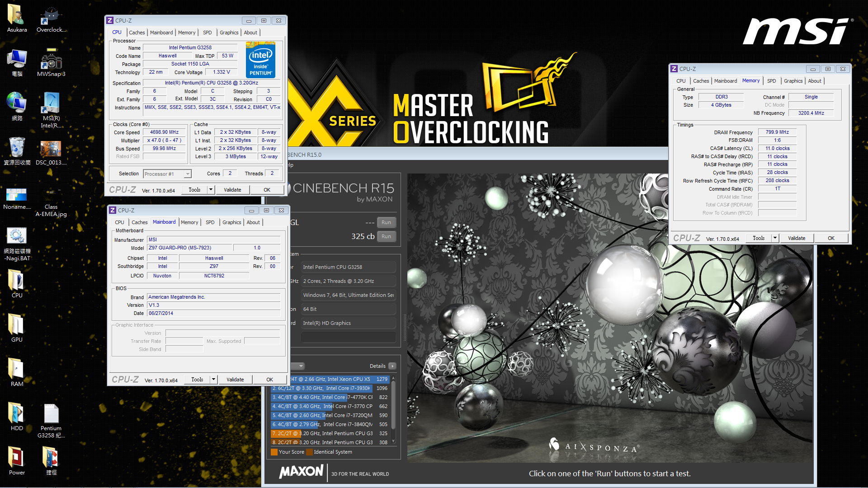868x488 pixels.
Task: Open the Power desktop icon
Action: [17, 461]
